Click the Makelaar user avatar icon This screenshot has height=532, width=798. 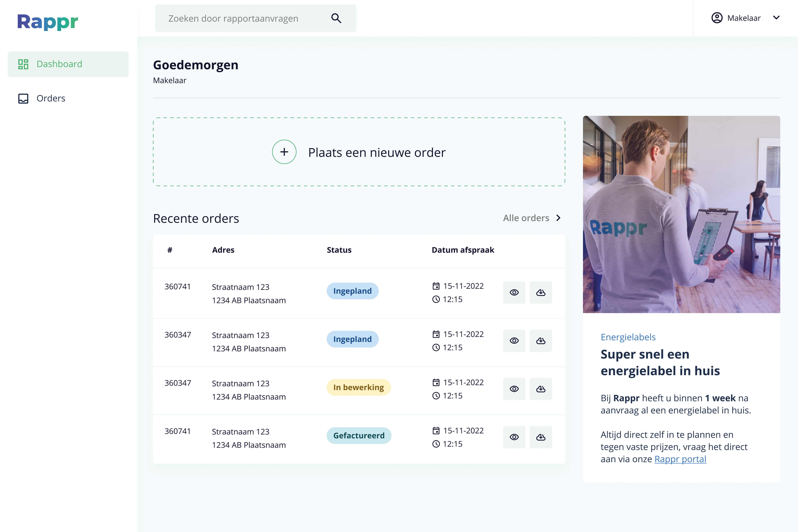717,18
